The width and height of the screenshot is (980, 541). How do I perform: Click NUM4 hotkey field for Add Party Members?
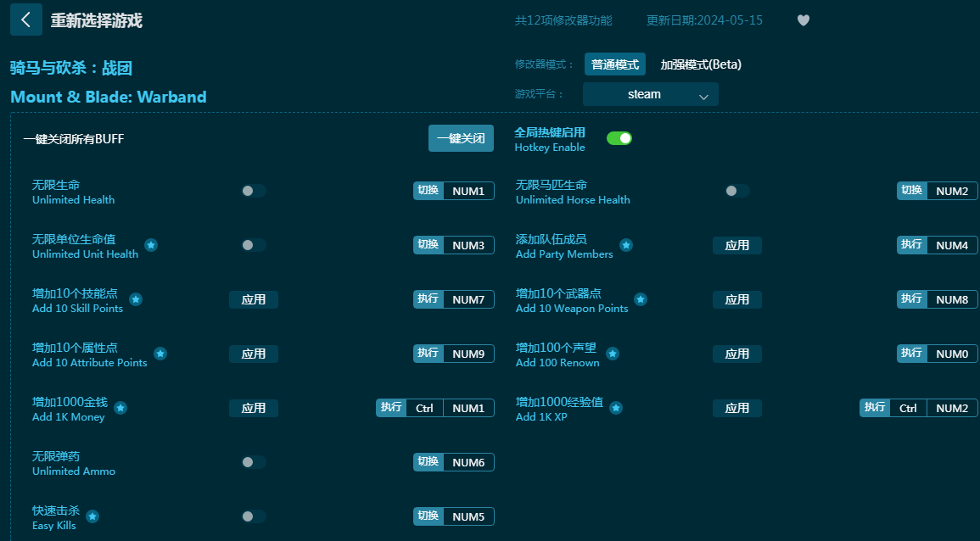click(953, 246)
